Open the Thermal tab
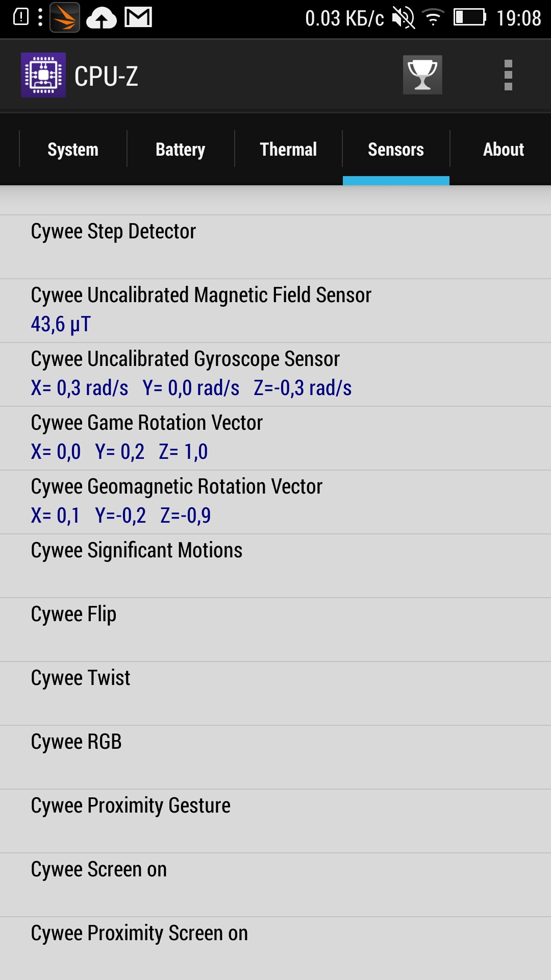Image resolution: width=551 pixels, height=980 pixels. point(288,149)
